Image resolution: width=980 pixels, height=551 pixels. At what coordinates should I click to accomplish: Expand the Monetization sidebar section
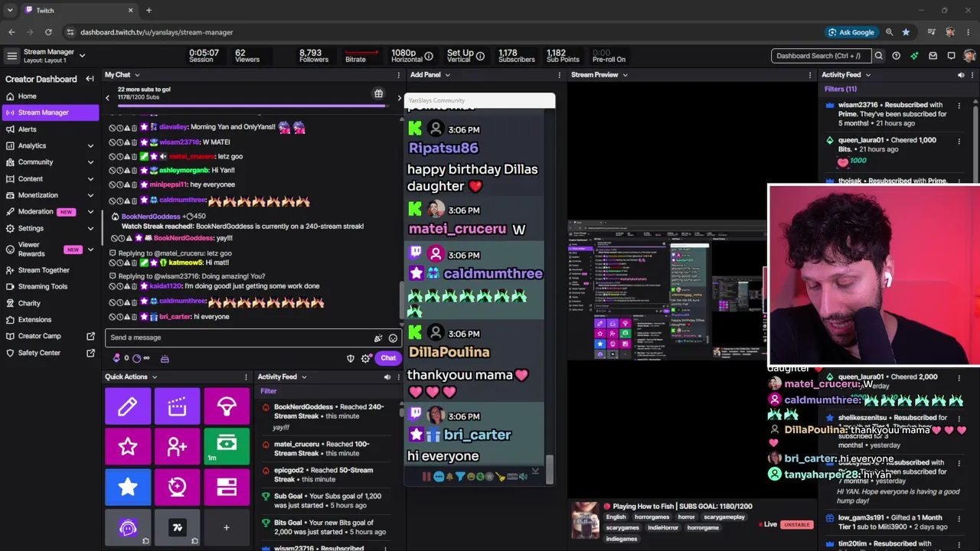[90, 195]
